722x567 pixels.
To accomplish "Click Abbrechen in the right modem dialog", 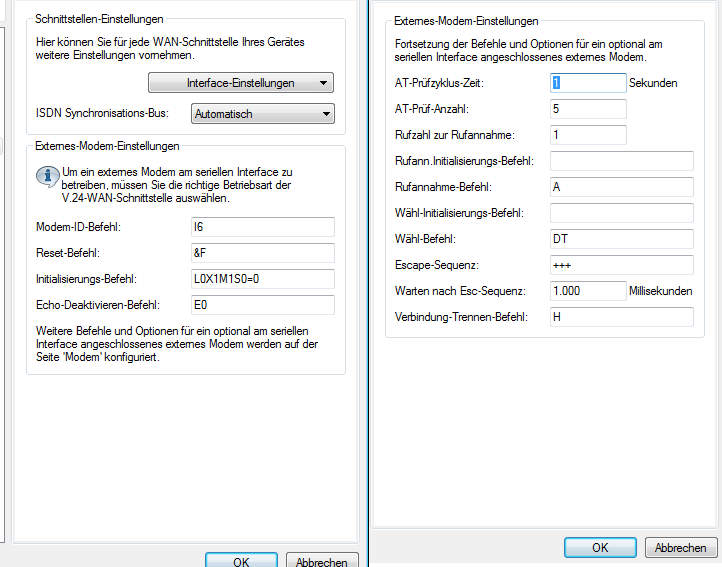I will pyautogui.click(x=681, y=548).
